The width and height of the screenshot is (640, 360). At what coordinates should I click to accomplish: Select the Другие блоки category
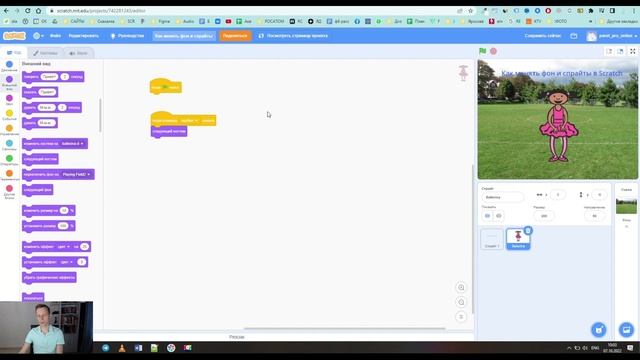point(9,191)
